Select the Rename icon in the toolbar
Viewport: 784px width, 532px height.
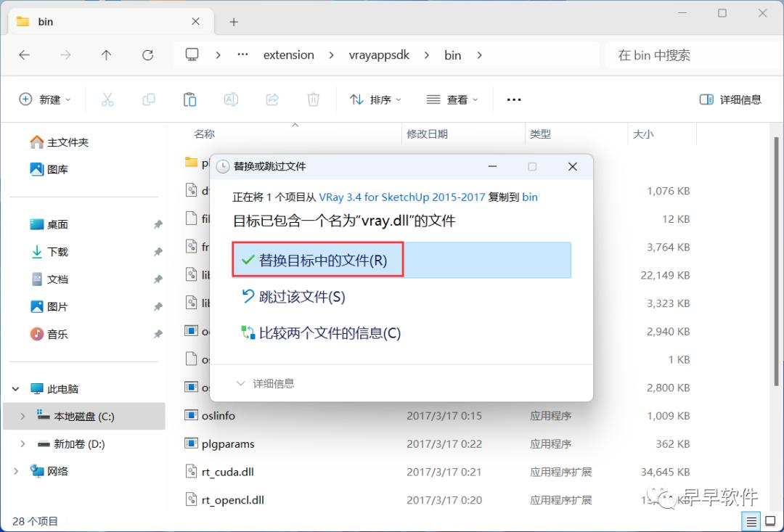point(231,99)
